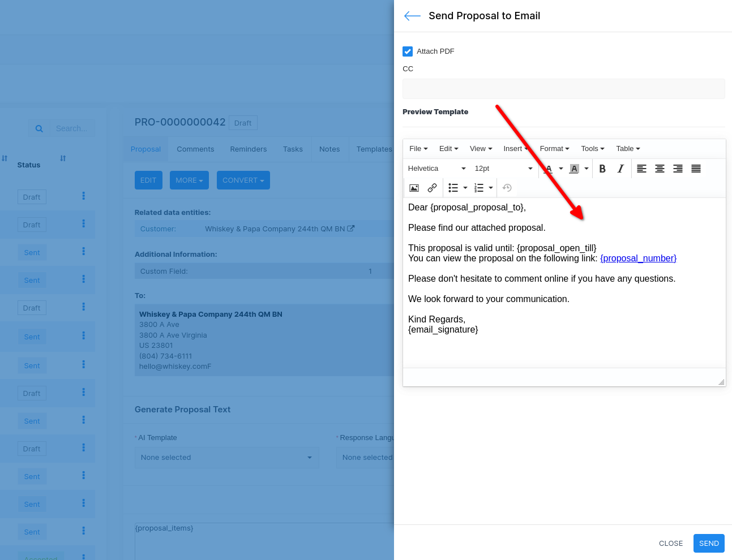Screen dimensions: 732x560
Task: Uncheck the Attach PDF checkbox
Action: coord(408,51)
